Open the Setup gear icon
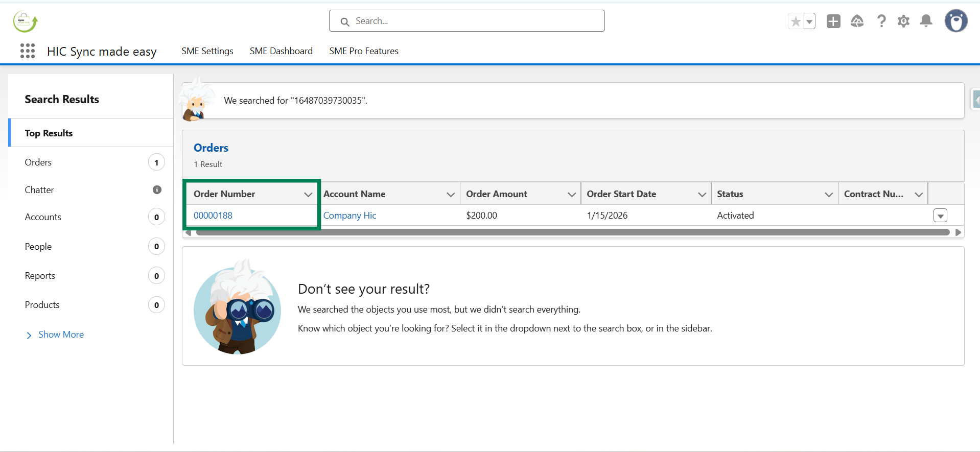Image resolution: width=980 pixels, height=452 pixels. 903,21
